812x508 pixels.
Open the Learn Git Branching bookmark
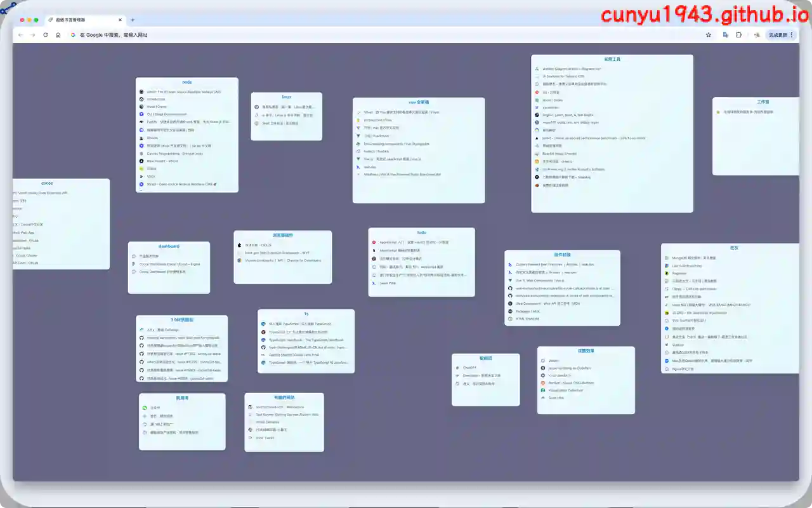click(x=688, y=265)
